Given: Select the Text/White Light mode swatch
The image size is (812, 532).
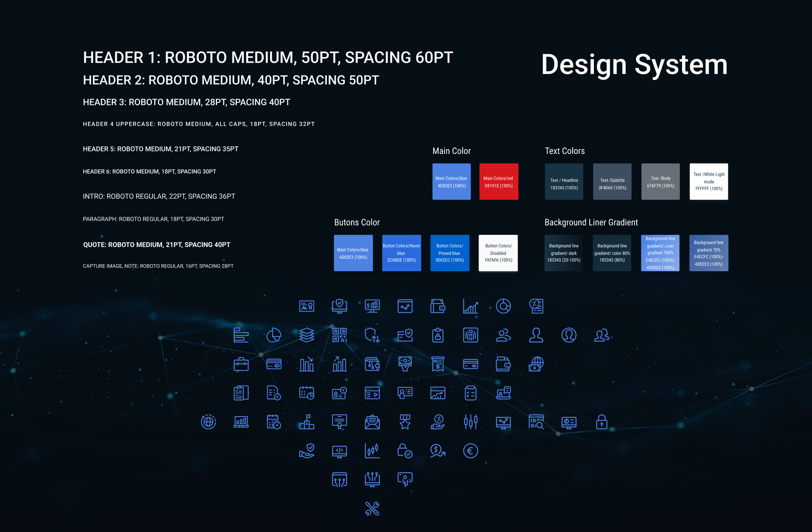Looking at the screenshot, I should tap(709, 182).
